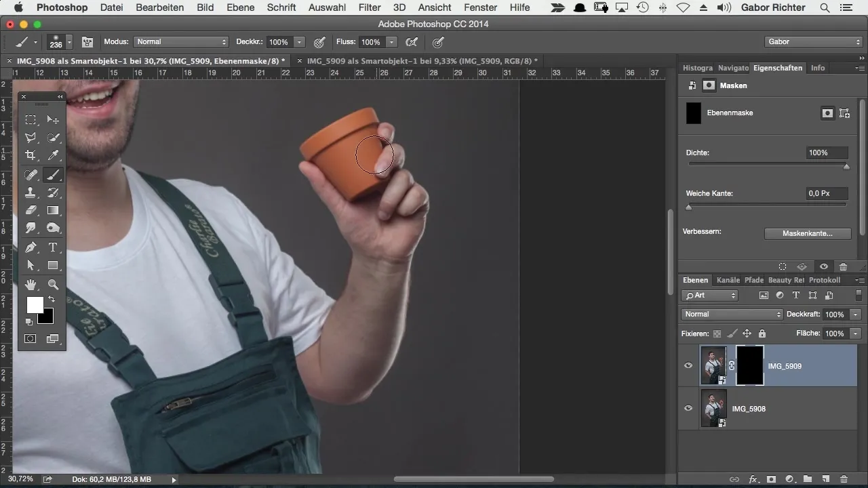Screen dimensions: 868x488
Task: Add layer style fx button
Action: point(753,479)
